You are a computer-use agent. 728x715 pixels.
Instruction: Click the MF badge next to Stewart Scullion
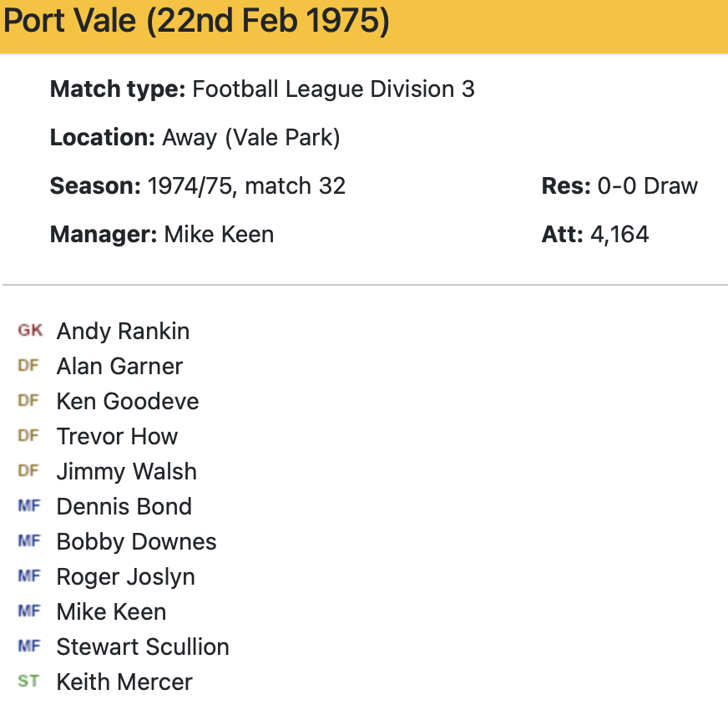pos(28,647)
